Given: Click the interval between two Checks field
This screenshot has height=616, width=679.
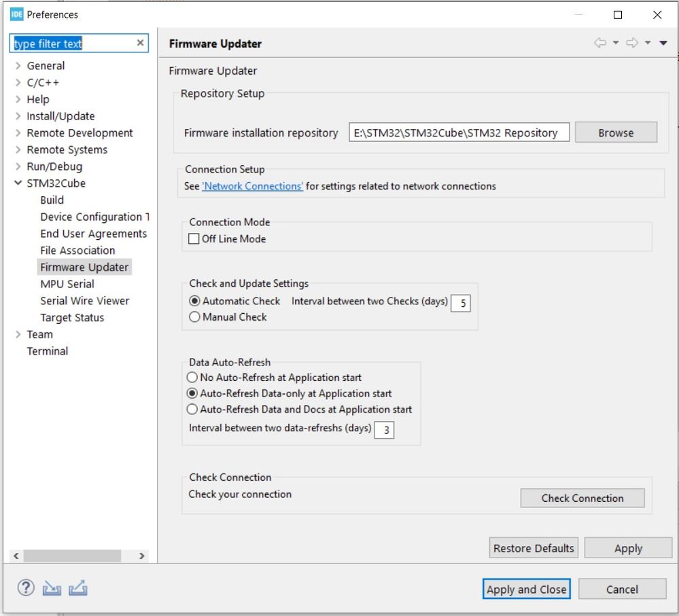Looking at the screenshot, I should 460,303.
